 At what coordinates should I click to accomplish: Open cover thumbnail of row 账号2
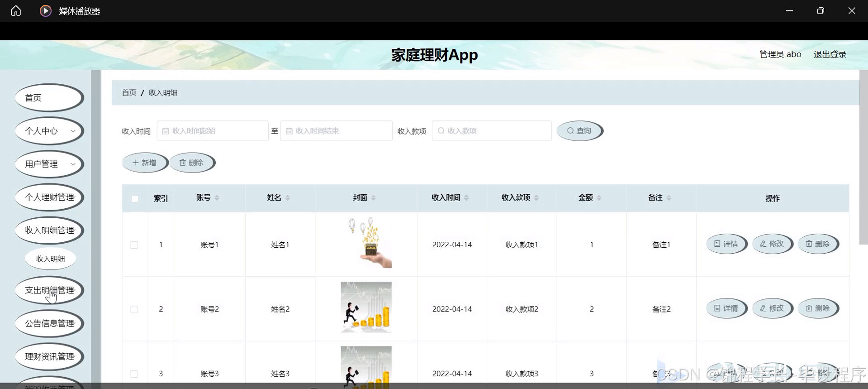[366, 307]
